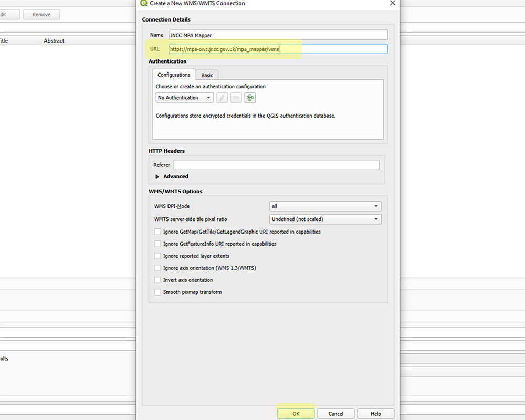The image size is (525, 420).
Task: Select the Configurations tab
Action: (174, 75)
